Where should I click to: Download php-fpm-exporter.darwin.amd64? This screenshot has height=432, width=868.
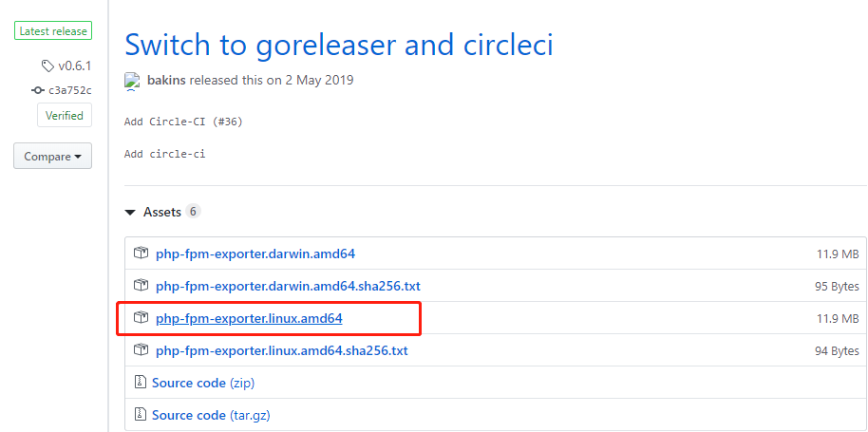(255, 254)
